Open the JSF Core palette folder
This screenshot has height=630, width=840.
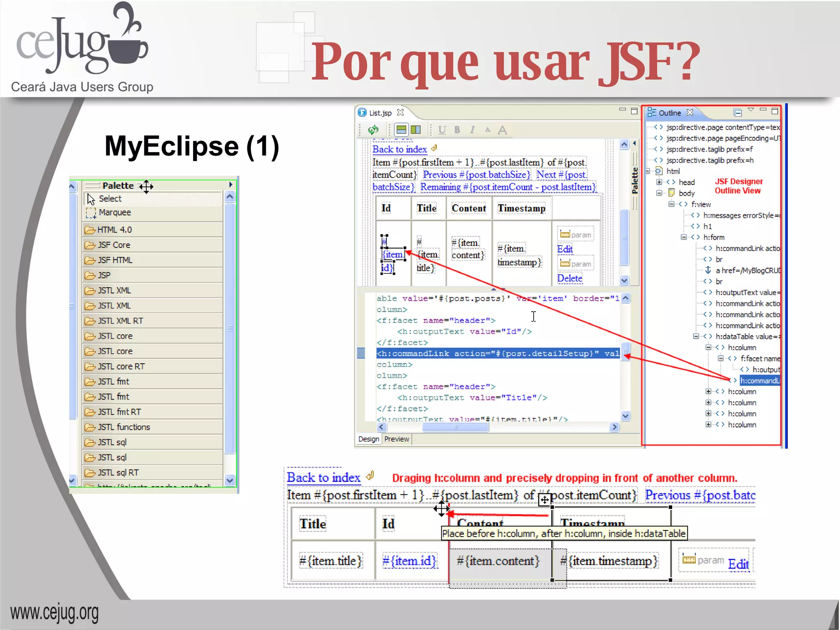tap(153, 245)
